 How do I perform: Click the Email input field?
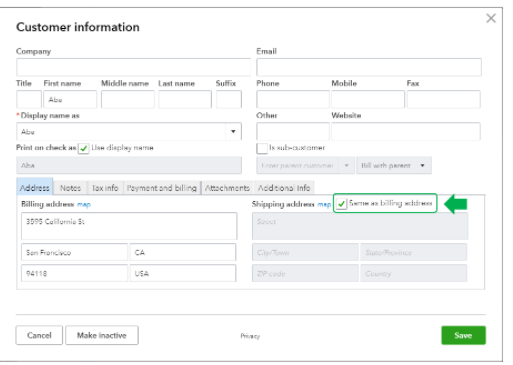369,67
